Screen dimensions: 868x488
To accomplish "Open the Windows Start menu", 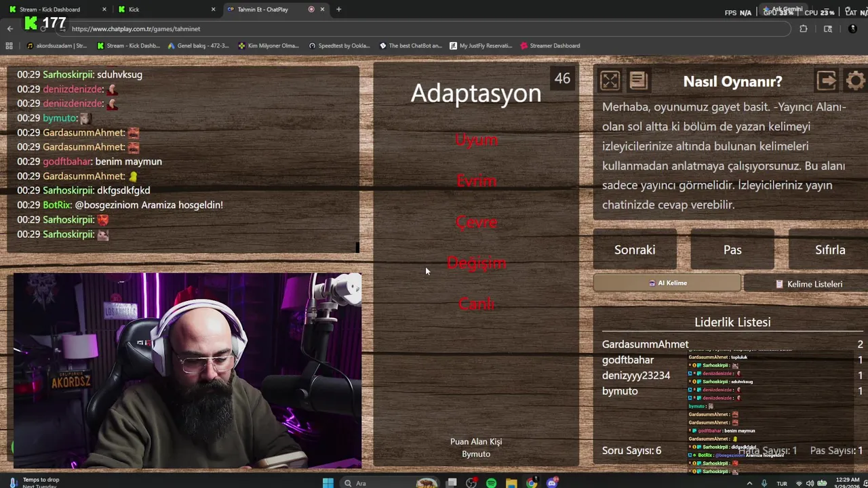I will 328,483.
